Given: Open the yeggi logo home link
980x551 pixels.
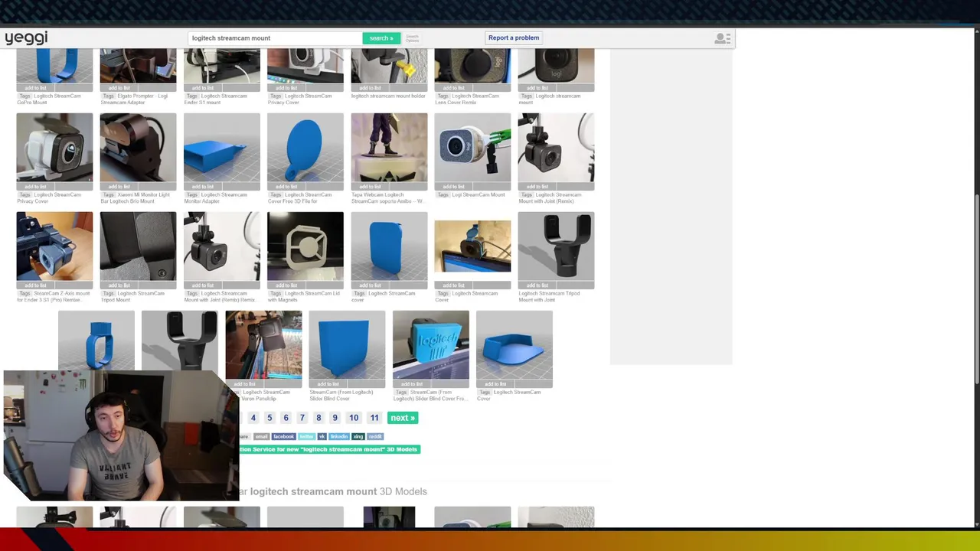Looking at the screenshot, I should tap(26, 37).
